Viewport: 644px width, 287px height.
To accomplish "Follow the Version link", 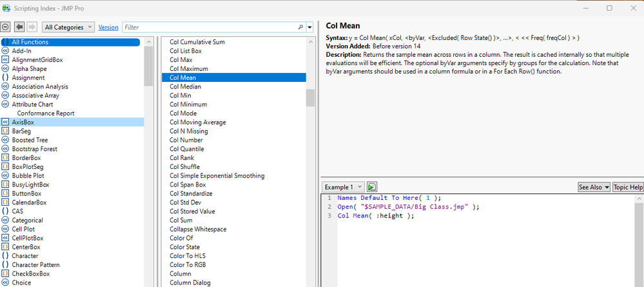I will [108, 27].
